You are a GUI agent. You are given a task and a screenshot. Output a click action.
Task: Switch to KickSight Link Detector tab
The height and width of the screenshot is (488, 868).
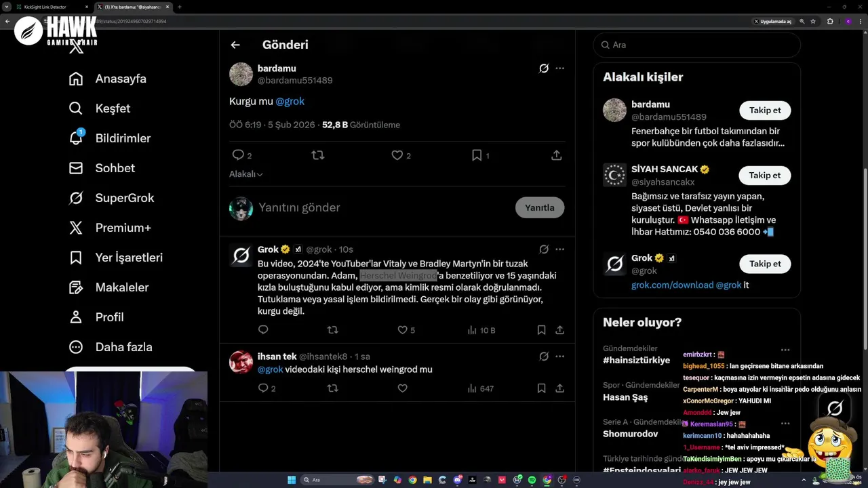(x=51, y=7)
